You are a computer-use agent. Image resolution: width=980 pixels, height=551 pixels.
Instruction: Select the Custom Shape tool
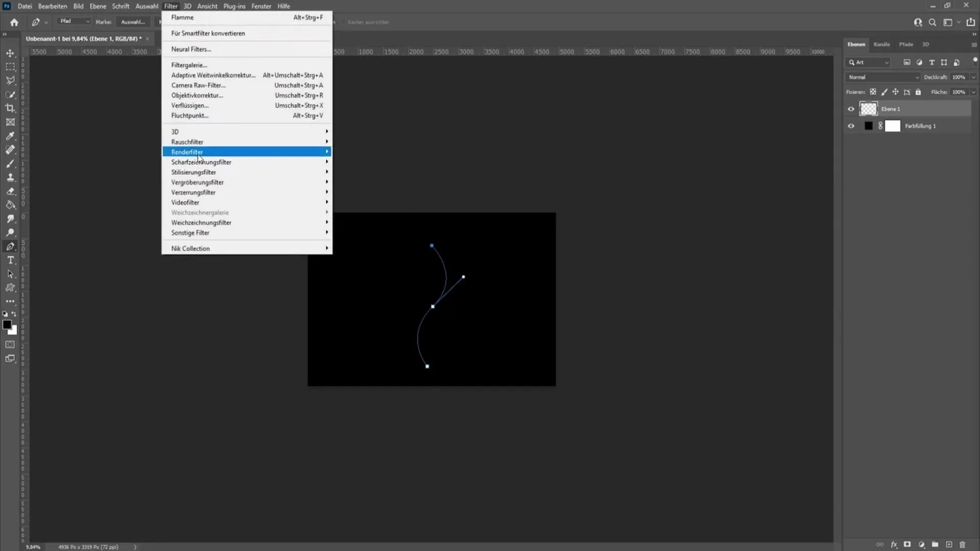[x=10, y=288]
